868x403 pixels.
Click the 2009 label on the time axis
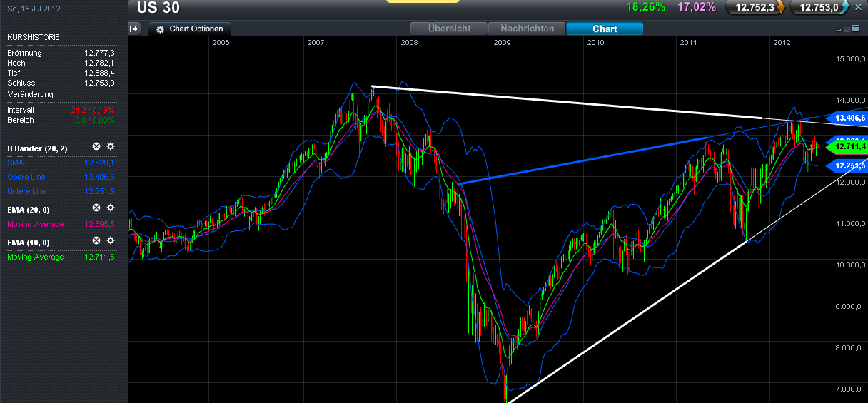[502, 43]
